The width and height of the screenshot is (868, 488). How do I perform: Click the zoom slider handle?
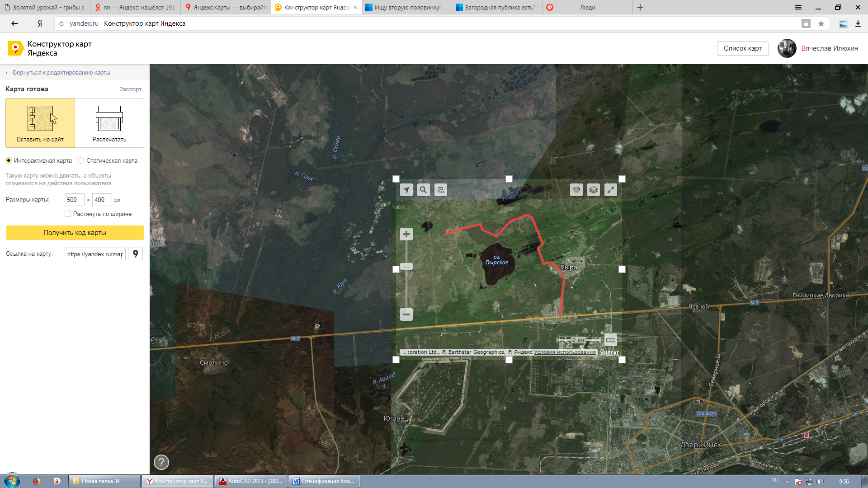click(406, 267)
